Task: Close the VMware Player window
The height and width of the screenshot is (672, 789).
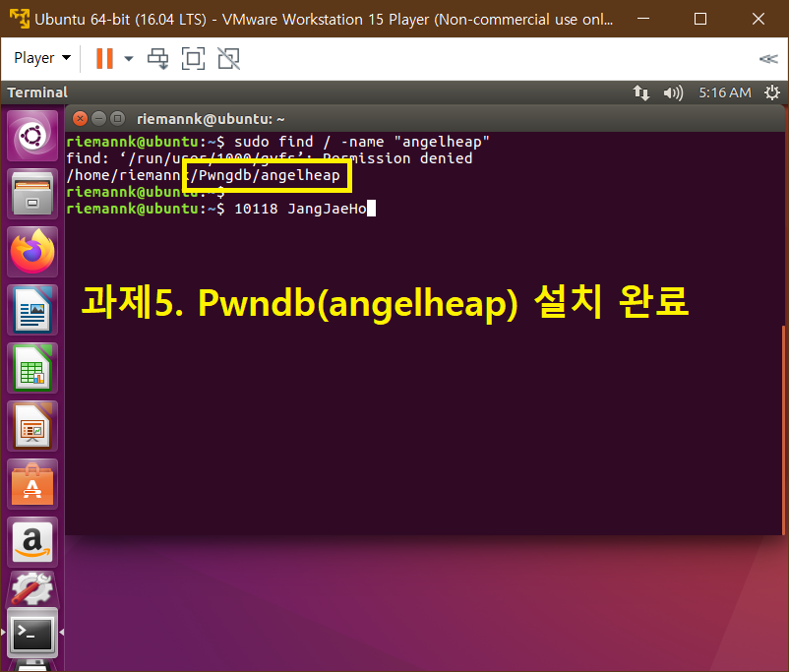Action: point(758,19)
